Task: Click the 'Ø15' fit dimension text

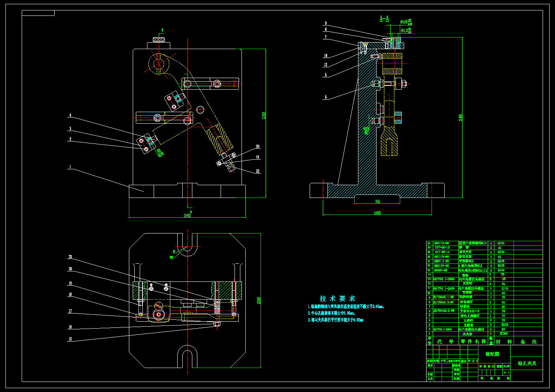Action: click(406, 22)
